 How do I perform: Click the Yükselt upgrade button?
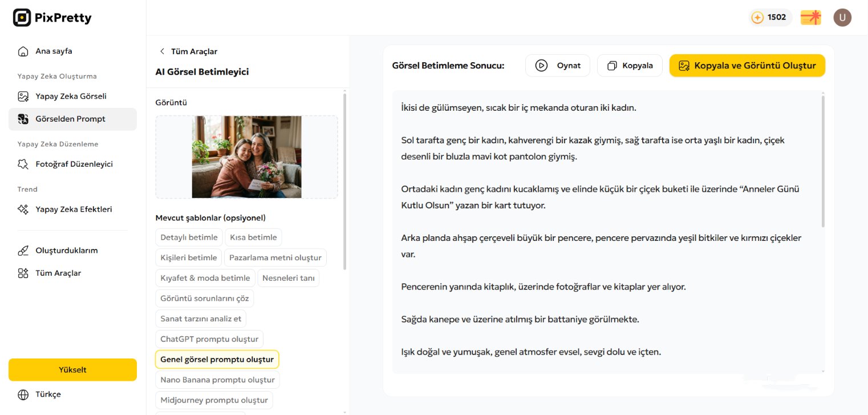pos(72,370)
